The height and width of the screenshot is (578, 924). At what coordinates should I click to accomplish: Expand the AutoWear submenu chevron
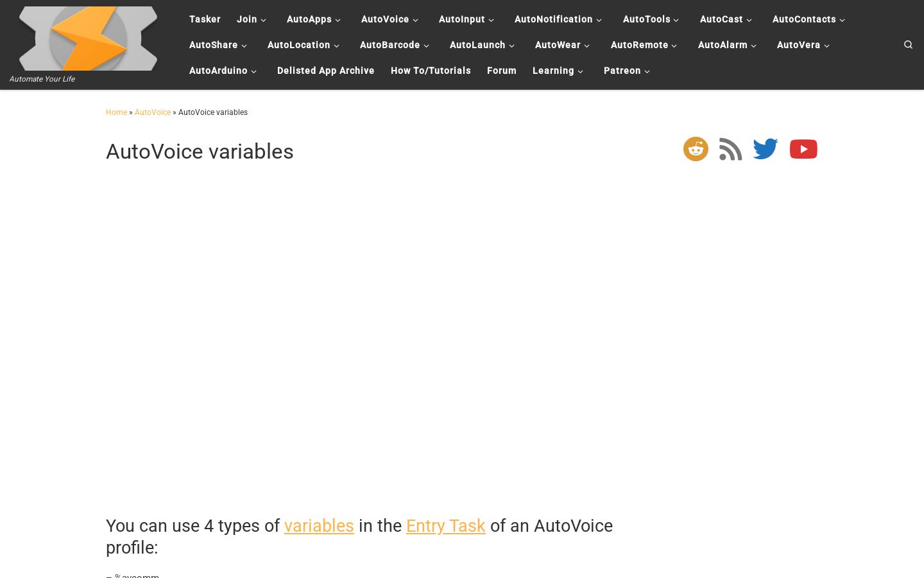586,46
